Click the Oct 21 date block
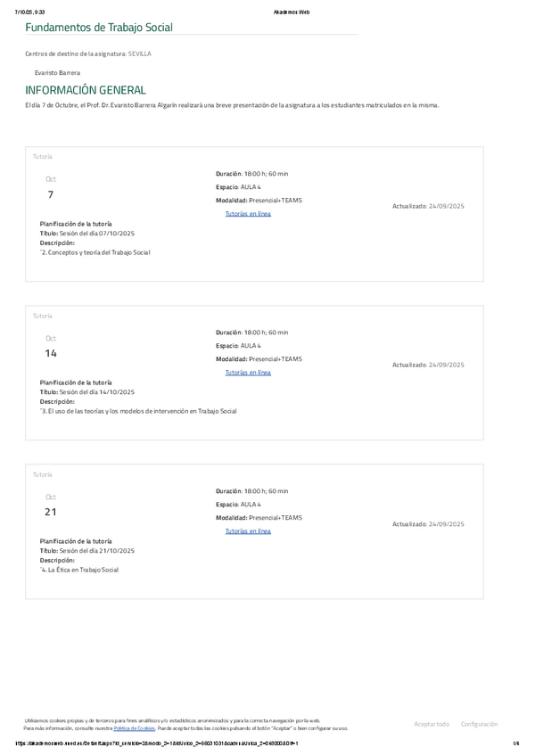The height and width of the screenshot is (756, 535). (51, 505)
